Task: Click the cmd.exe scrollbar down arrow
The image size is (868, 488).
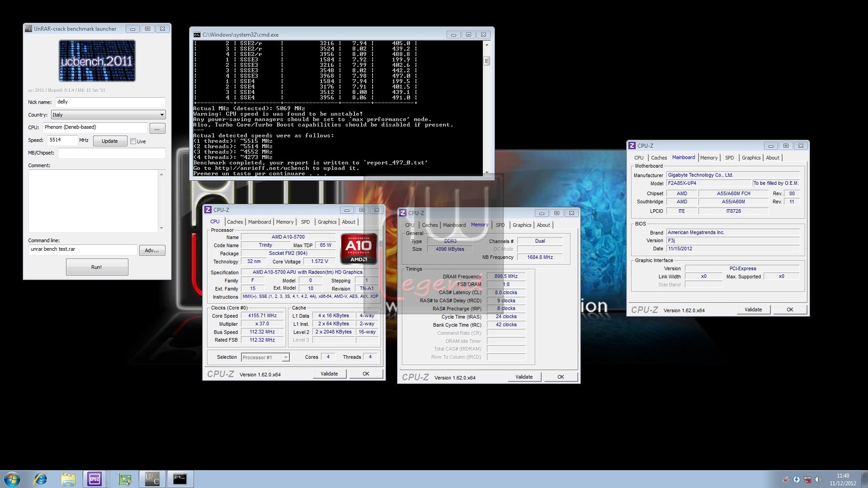Action: point(487,172)
